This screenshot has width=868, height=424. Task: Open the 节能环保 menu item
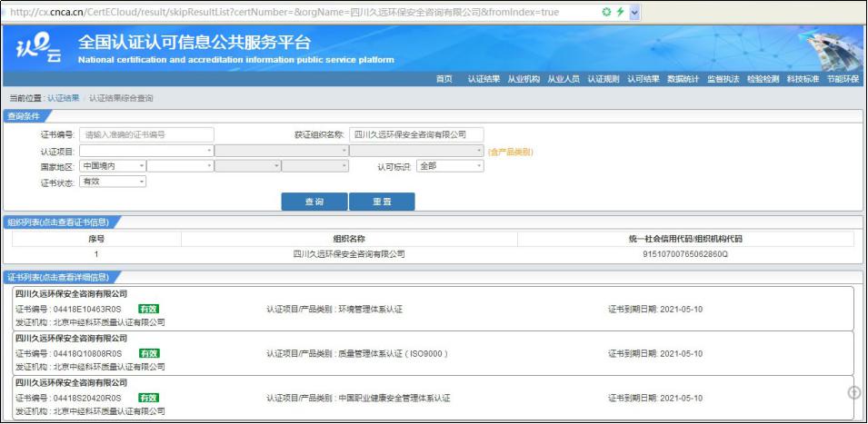[x=843, y=79]
